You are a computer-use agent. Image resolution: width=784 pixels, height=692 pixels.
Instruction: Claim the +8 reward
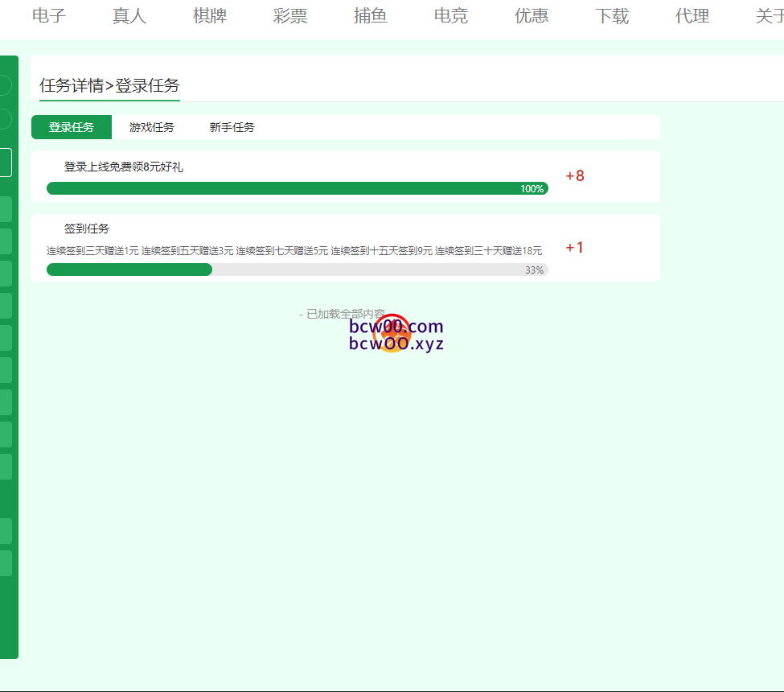coord(575,175)
